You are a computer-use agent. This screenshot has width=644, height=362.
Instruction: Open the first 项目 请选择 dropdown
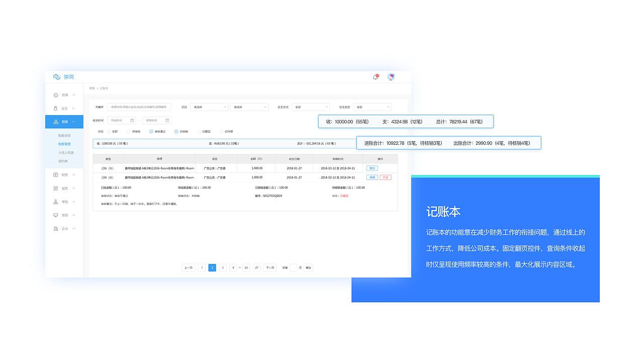(x=209, y=107)
